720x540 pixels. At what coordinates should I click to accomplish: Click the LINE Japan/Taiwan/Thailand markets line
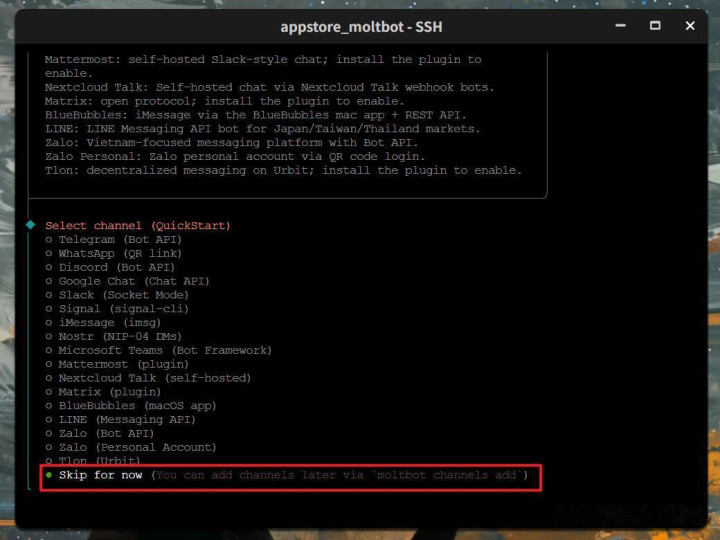click(263, 129)
